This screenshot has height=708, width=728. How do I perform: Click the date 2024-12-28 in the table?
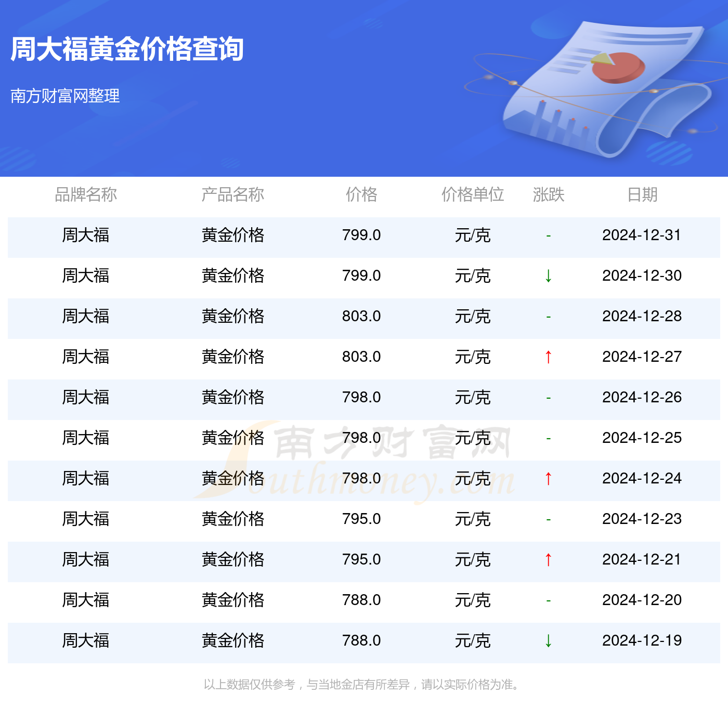(642, 317)
